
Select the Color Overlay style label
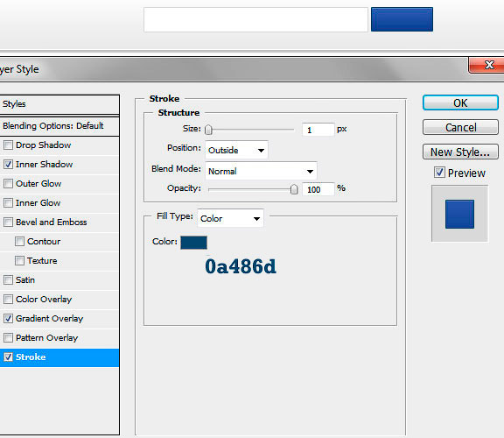44,300
